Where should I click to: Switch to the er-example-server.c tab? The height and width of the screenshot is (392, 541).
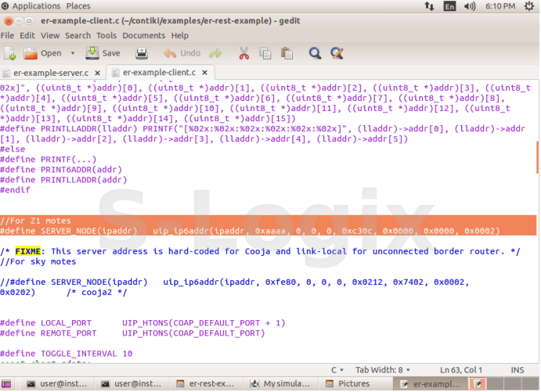pos(51,73)
